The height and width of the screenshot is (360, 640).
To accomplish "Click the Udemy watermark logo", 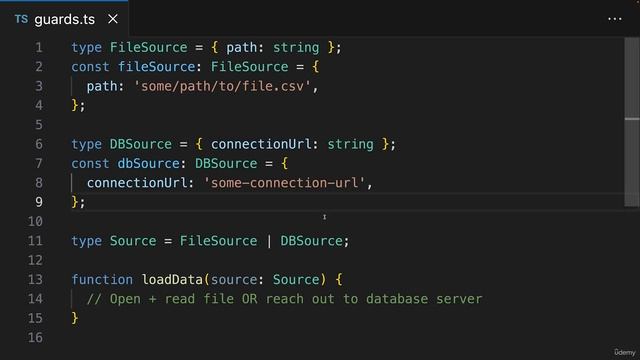I will click(625, 352).
